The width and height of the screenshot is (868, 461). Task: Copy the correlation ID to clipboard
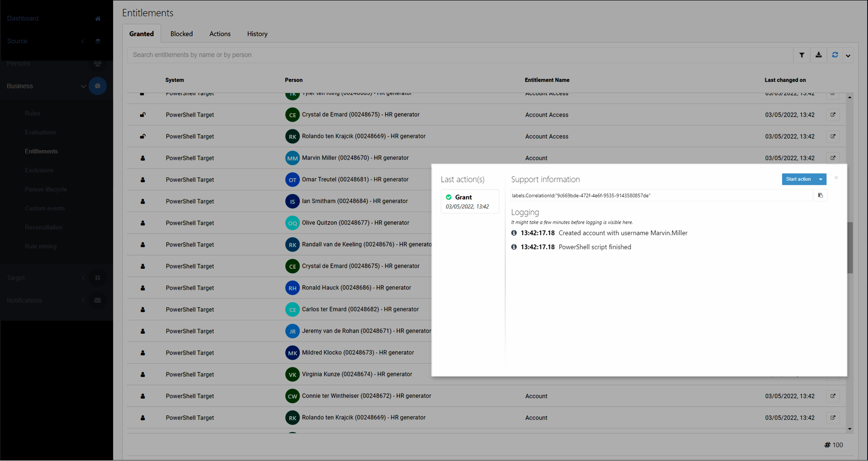[820, 195]
